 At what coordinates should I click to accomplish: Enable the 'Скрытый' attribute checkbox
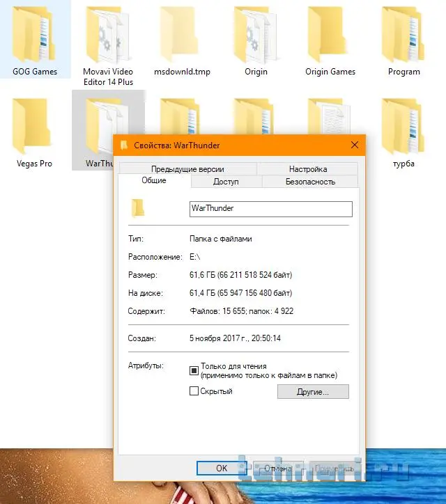[194, 391]
